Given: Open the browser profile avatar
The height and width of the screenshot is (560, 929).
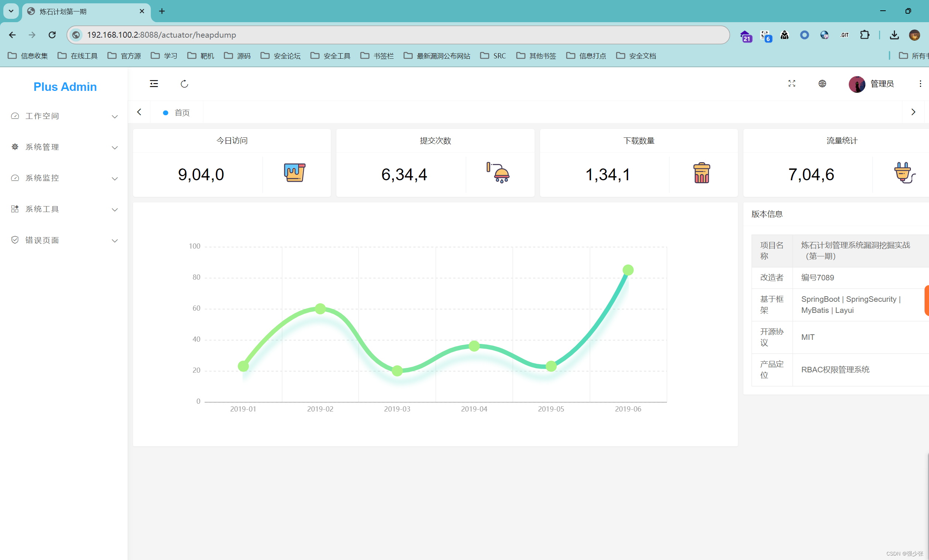Looking at the screenshot, I should (914, 35).
